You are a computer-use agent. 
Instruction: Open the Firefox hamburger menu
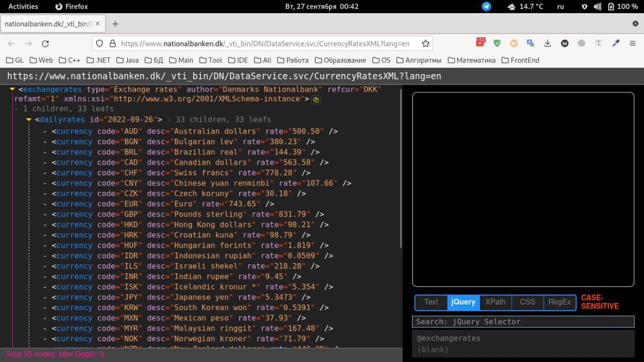pos(632,44)
